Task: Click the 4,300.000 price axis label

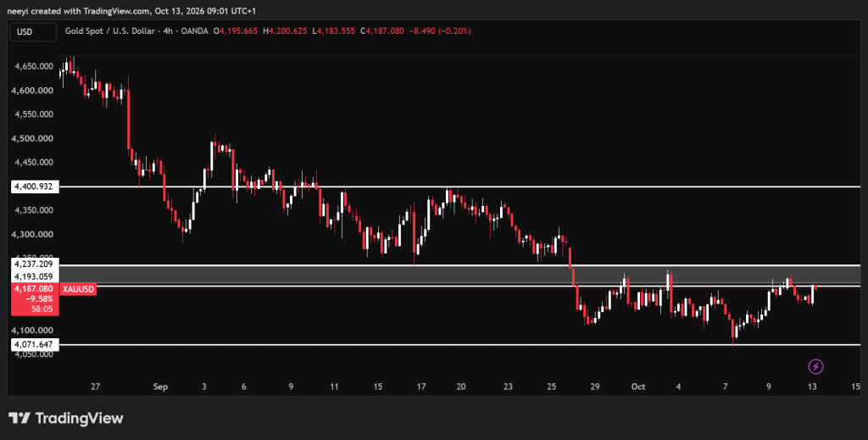Action: coord(32,234)
